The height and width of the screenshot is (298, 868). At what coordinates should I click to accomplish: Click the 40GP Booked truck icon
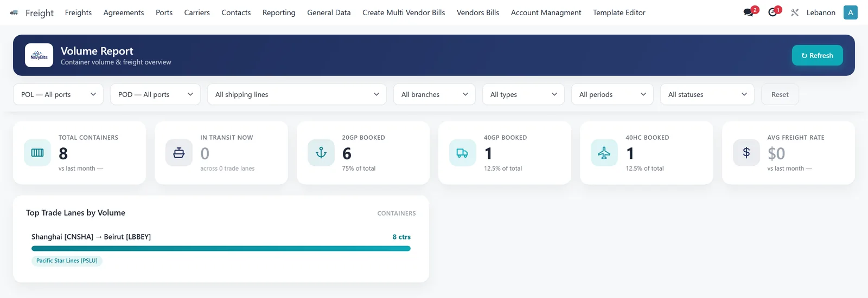click(463, 153)
